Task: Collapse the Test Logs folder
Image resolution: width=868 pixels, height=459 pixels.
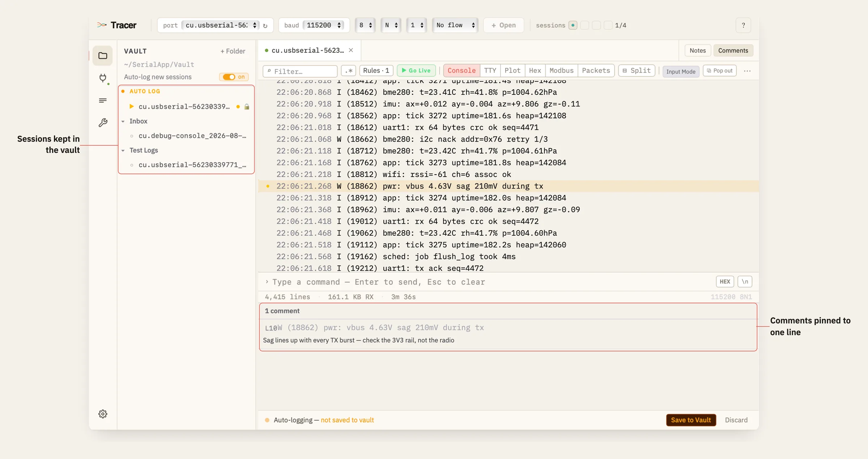Action: (x=123, y=150)
